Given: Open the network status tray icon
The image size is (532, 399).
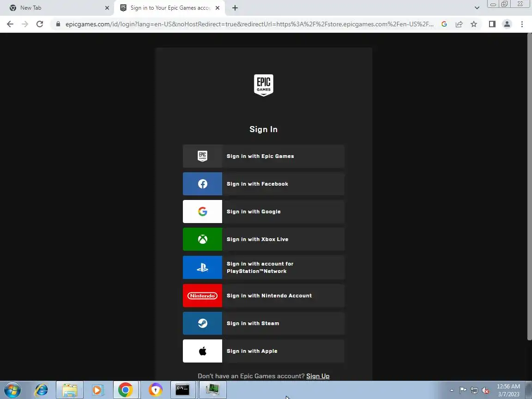Looking at the screenshot, I should pos(474,391).
